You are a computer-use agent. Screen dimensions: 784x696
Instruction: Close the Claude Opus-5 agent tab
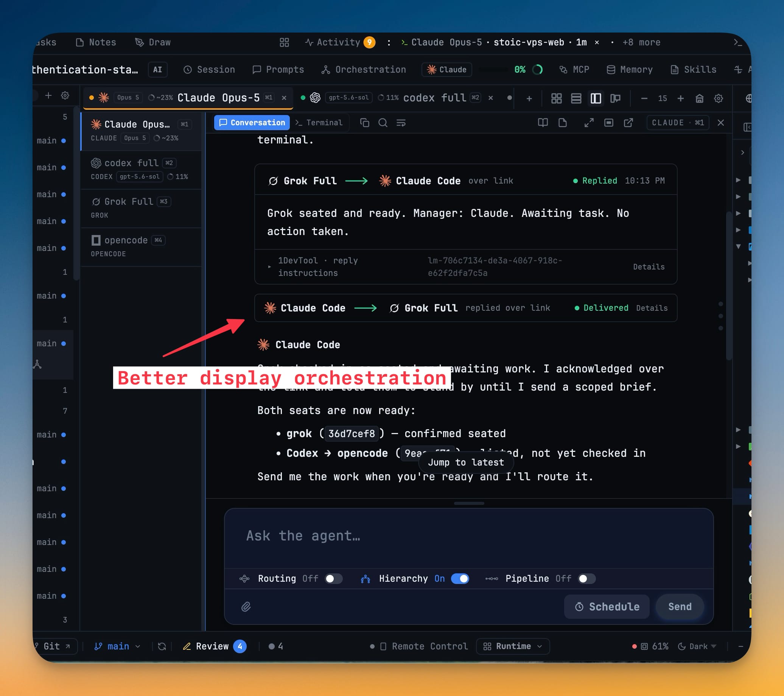284,98
